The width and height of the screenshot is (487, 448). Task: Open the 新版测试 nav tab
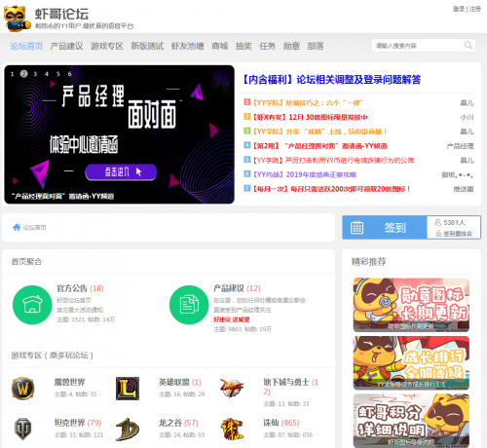pyautogui.click(x=147, y=46)
